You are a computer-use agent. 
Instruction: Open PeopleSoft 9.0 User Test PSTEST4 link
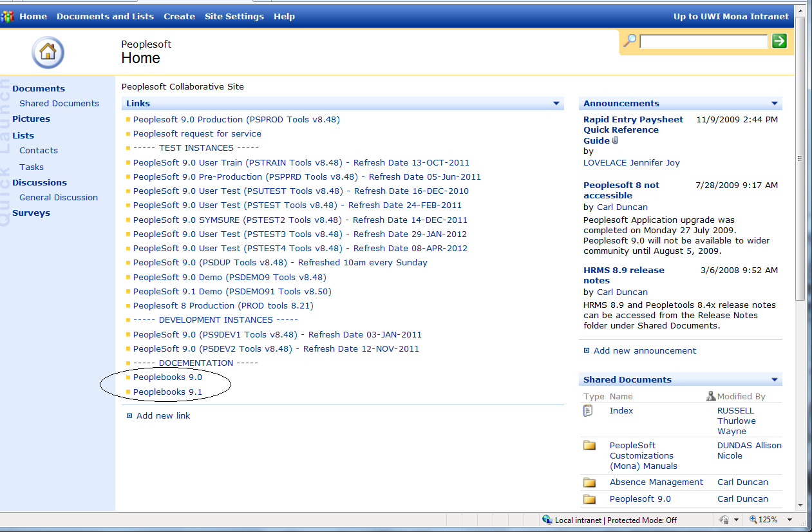[x=300, y=249]
